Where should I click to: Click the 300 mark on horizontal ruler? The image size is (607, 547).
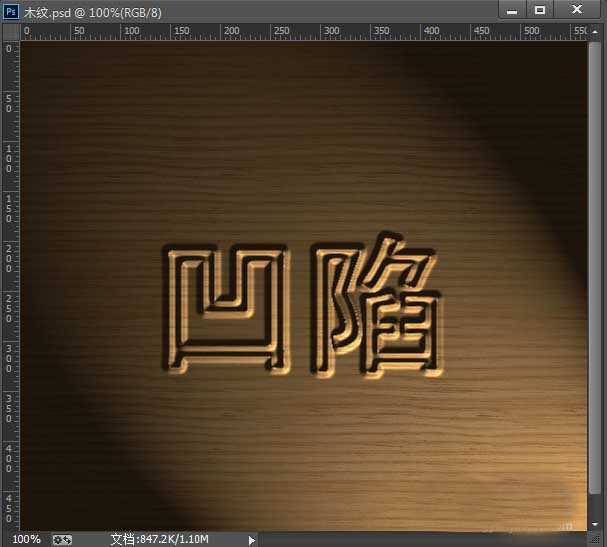click(x=332, y=31)
